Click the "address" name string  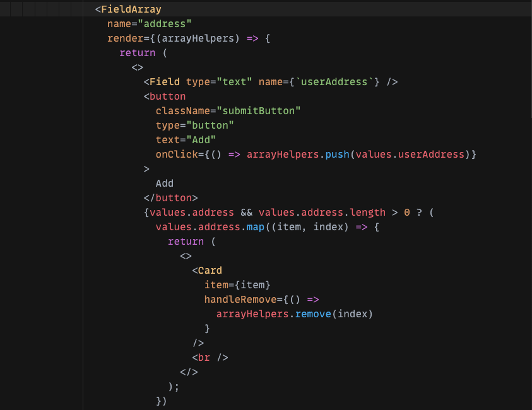click(165, 24)
